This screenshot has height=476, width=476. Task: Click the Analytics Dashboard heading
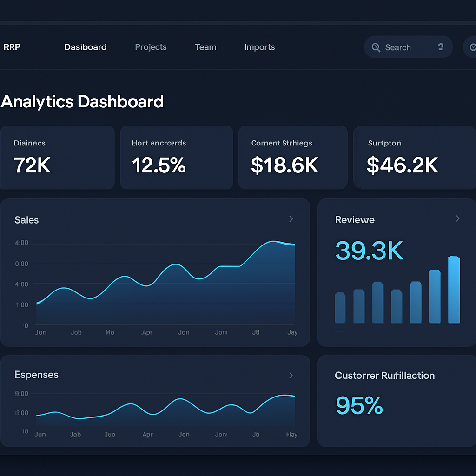pyautogui.click(x=82, y=102)
